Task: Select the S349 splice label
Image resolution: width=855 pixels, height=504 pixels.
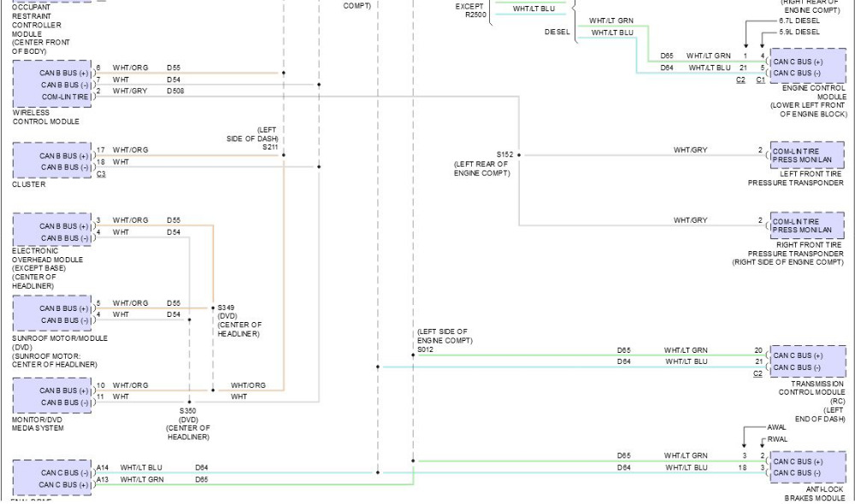Action: click(x=226, y=308)
